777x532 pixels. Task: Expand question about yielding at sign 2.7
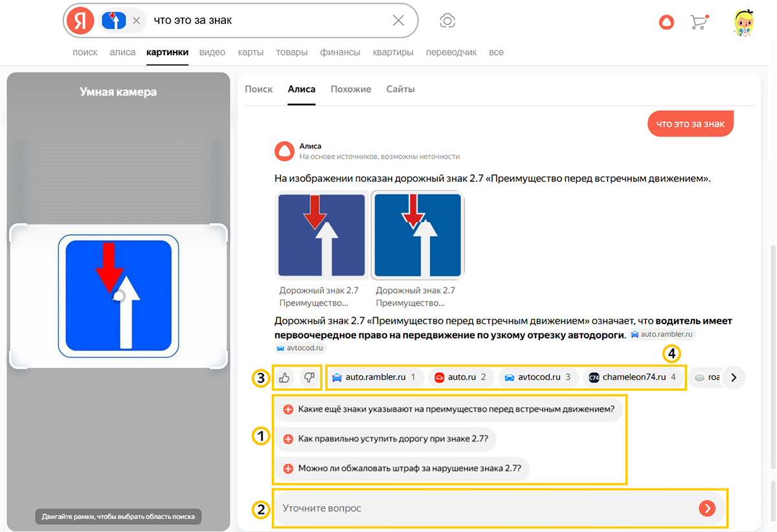tap(387, 439)
